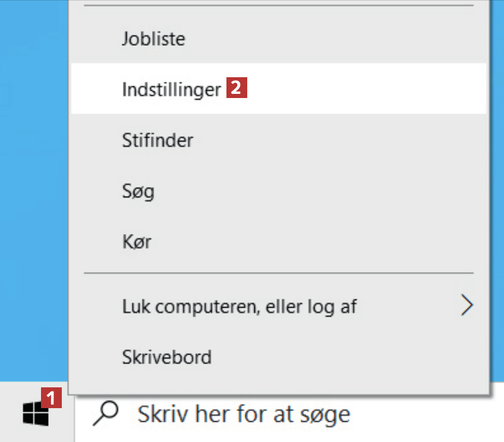Click the separator line above Jobliste

(278, 5)
